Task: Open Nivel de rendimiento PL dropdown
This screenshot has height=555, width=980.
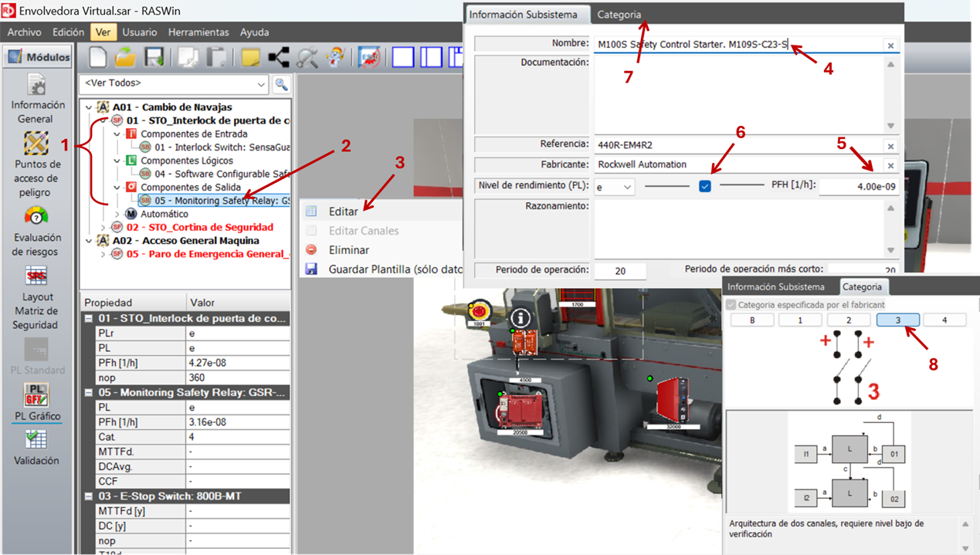Action: click(627, 187)
